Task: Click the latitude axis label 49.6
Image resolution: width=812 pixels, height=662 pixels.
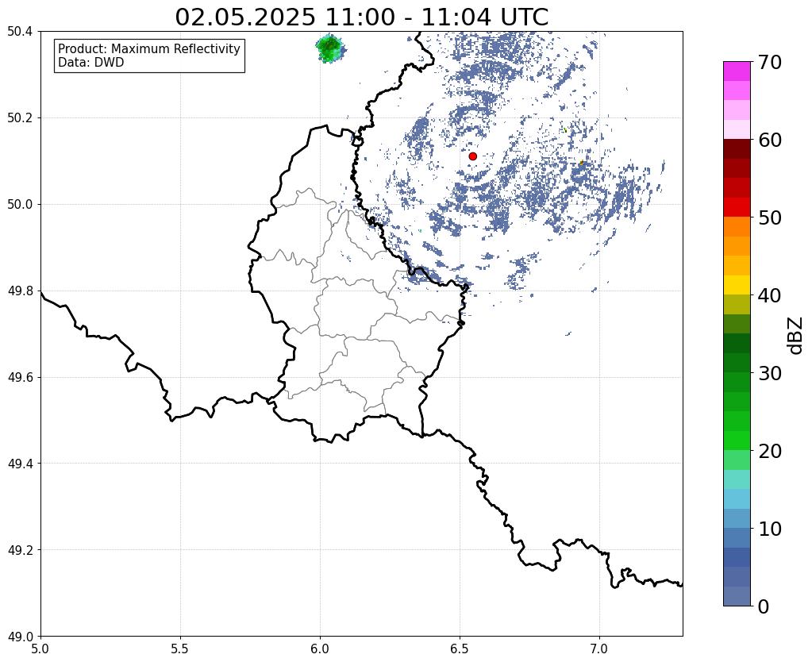Action: (20, 378)
